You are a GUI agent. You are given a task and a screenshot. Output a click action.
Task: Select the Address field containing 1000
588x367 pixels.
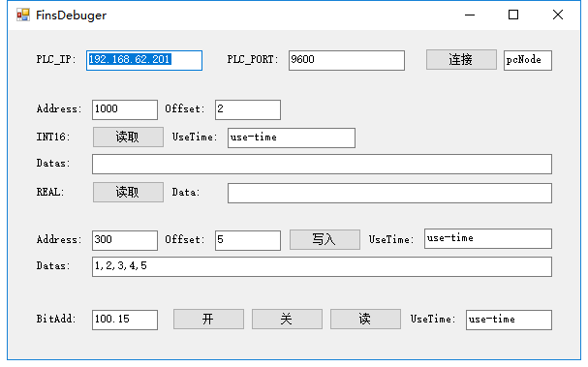tap(125, 109)
